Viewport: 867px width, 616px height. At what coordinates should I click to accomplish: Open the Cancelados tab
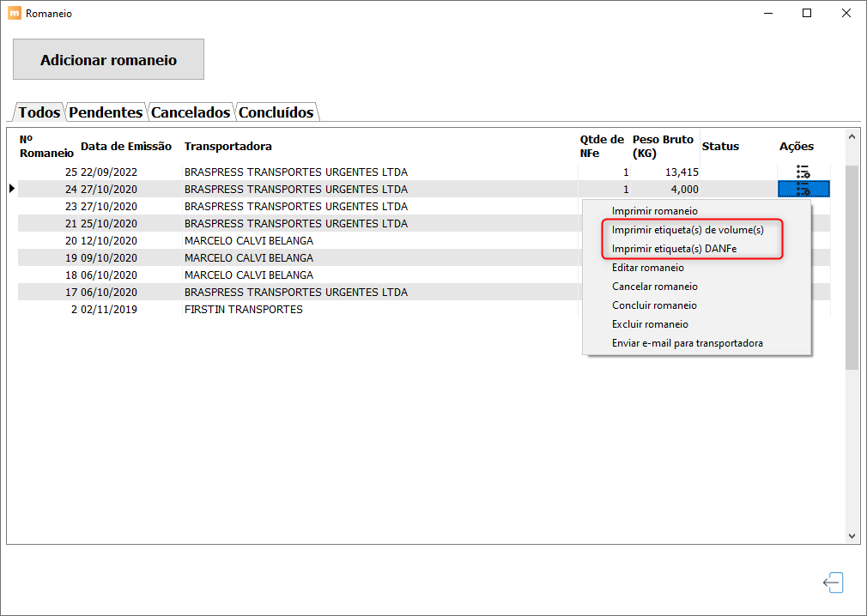[191, 112]
